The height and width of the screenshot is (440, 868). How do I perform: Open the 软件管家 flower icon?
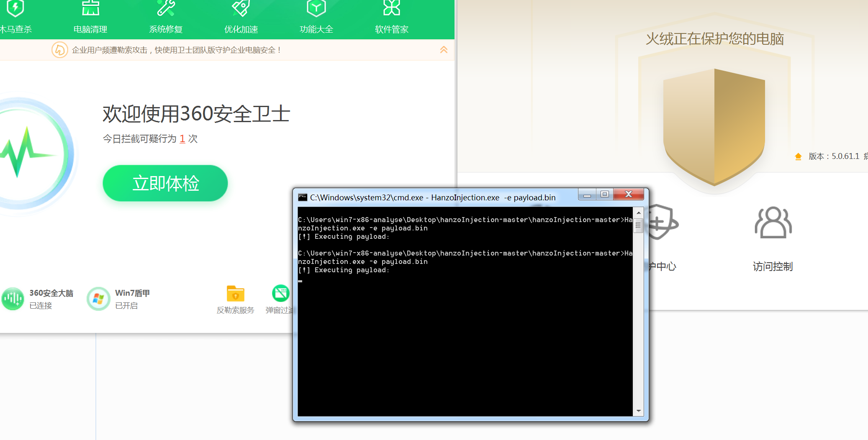[x=392, y=8]
